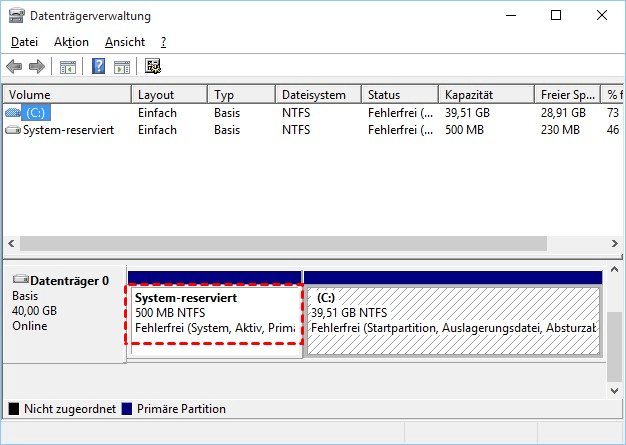Click the System-reserviert volume drive icon
Screen dimensions: 626x445
click(x=13, y=130)
